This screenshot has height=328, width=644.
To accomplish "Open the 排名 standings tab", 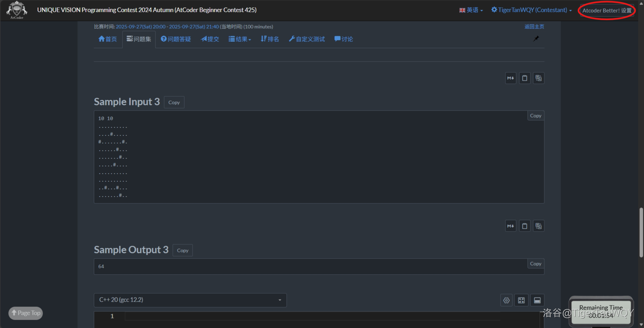I will (x=270, y=39).
